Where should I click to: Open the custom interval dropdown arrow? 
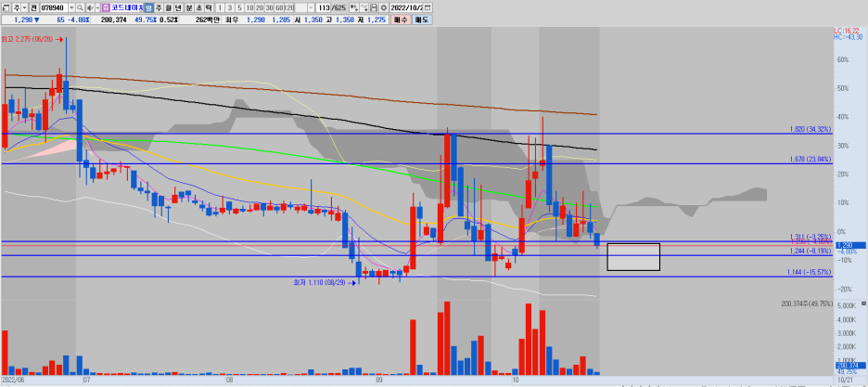pos(311,7)
